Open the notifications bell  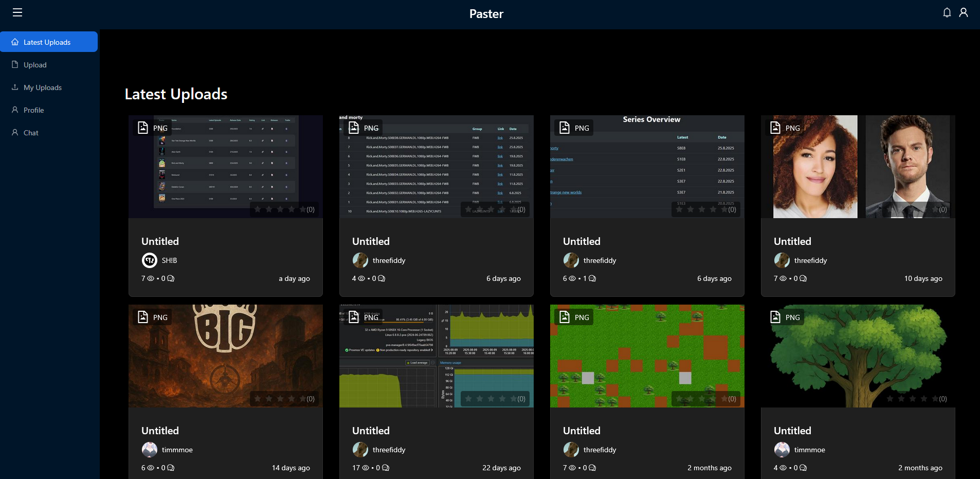click(947, 12)
